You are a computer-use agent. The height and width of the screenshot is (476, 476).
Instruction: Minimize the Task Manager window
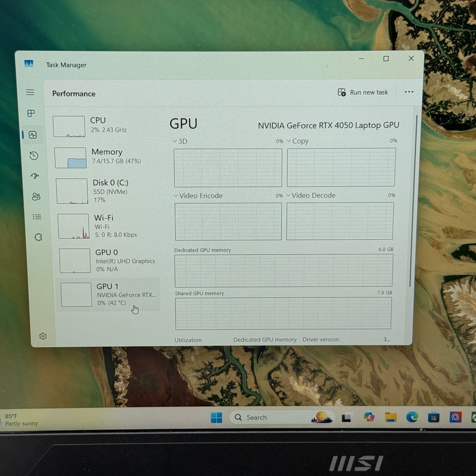coord(361,59)
